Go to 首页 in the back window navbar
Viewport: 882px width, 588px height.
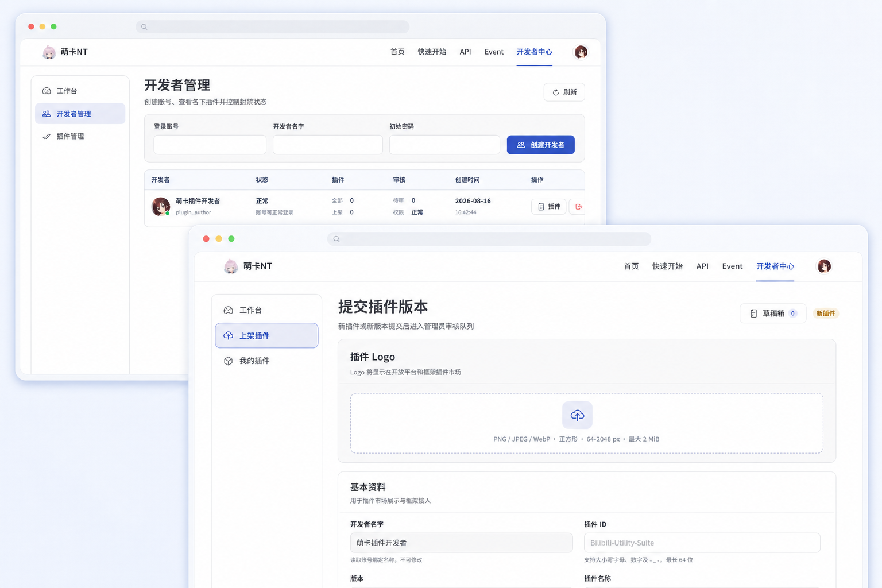397,52
